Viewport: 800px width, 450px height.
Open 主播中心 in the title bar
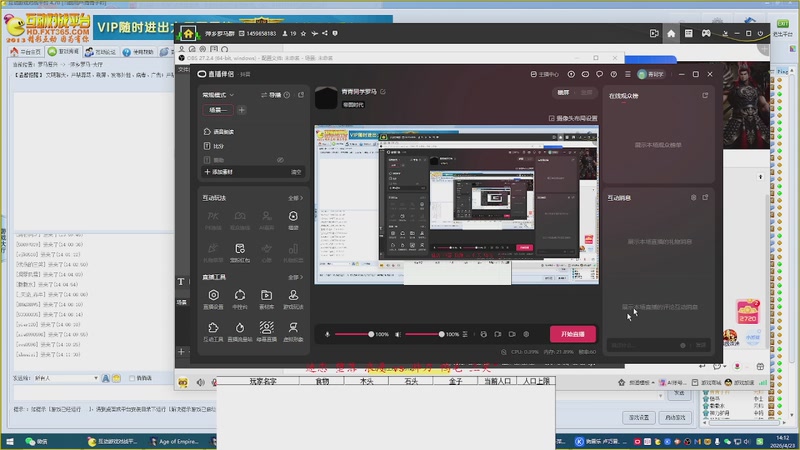point(545,74)
